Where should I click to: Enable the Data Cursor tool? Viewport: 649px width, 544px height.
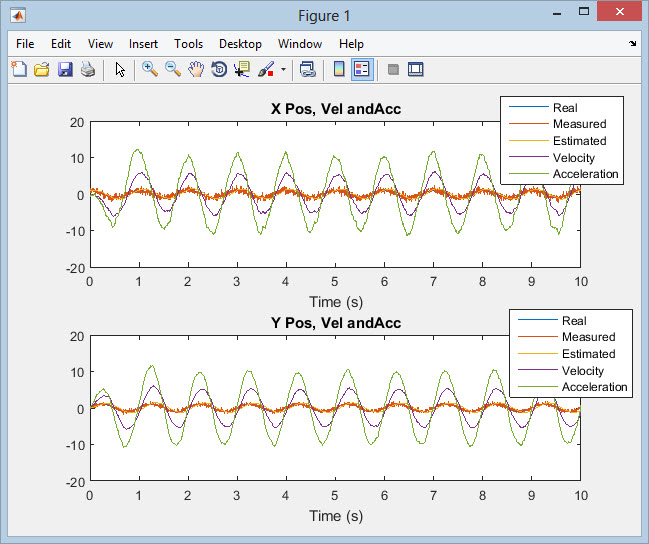[241, 69]
